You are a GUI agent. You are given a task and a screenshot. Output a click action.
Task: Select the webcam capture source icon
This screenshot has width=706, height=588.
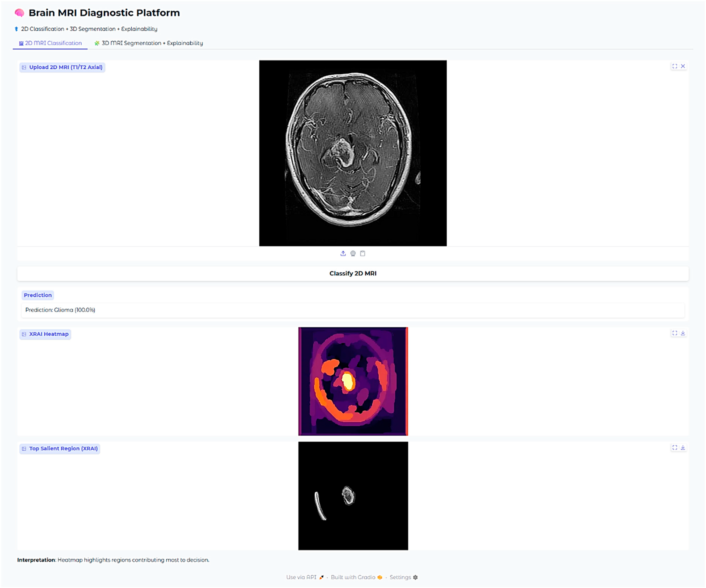(353, 254)
